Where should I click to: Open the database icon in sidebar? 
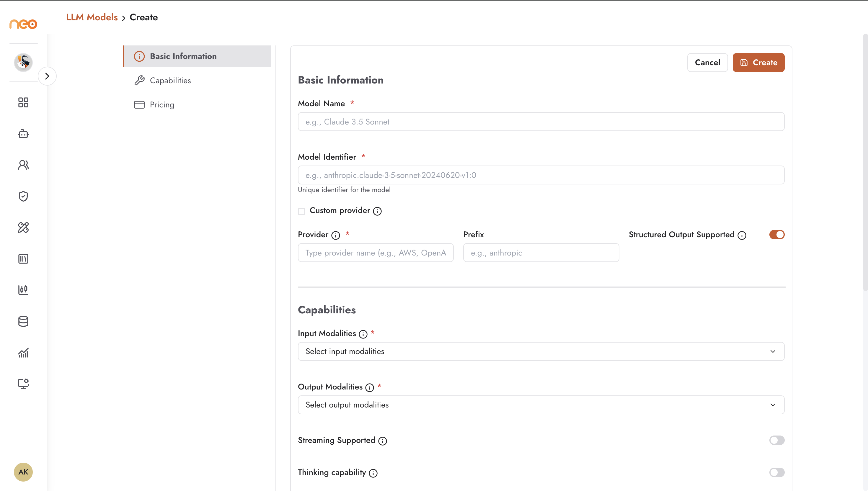point(23,321)
